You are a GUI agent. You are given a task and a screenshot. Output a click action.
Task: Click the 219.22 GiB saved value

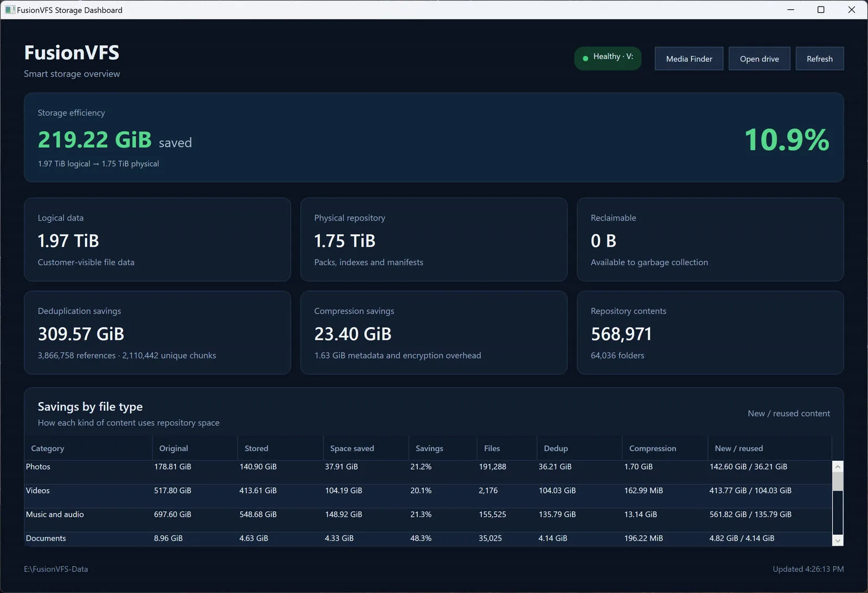[95, 140]
